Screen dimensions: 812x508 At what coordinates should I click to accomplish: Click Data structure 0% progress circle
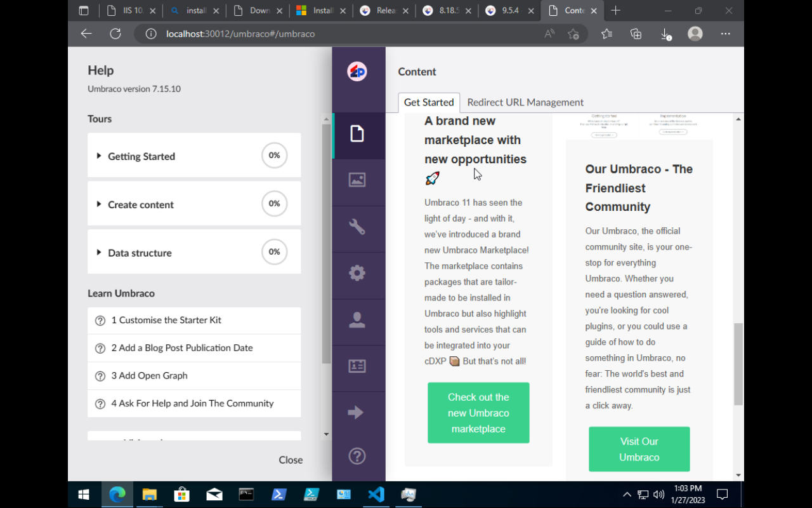pos(275,251)
